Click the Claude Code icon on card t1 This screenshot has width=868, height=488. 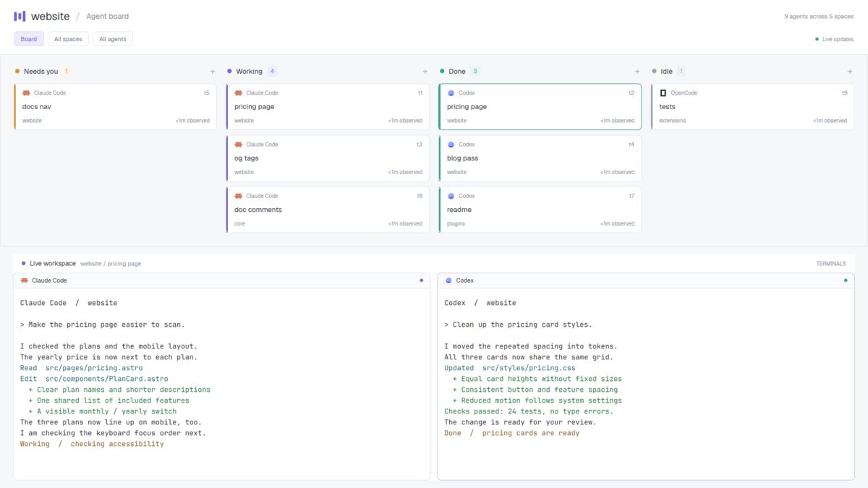238,93
